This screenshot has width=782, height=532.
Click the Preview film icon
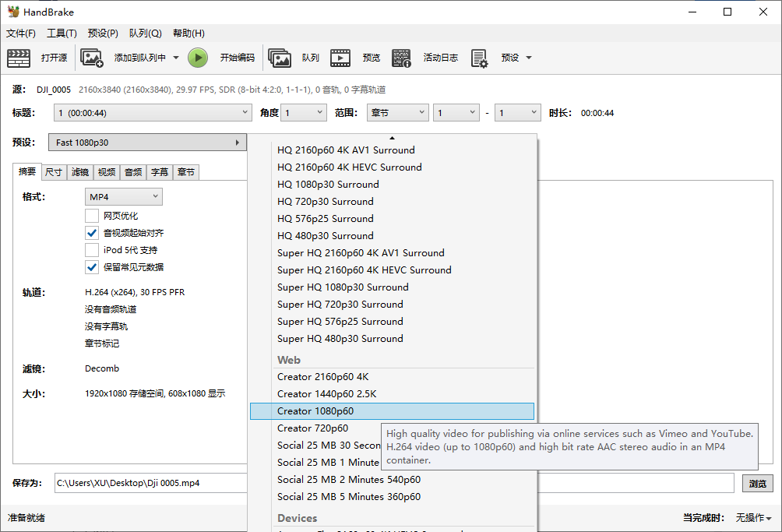[340, 58]
